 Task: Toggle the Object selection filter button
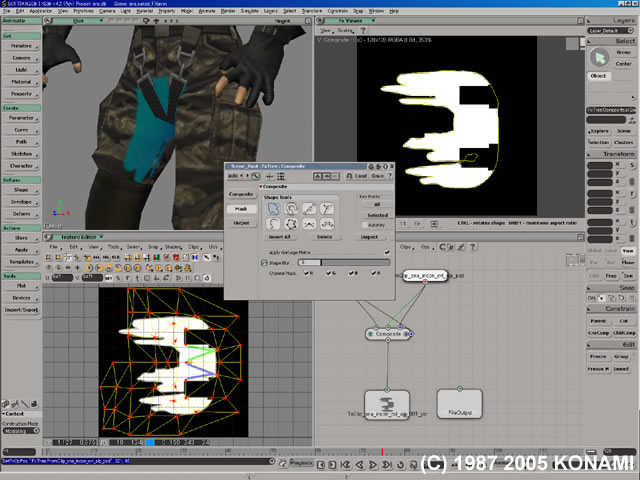(x=598, y=76)
